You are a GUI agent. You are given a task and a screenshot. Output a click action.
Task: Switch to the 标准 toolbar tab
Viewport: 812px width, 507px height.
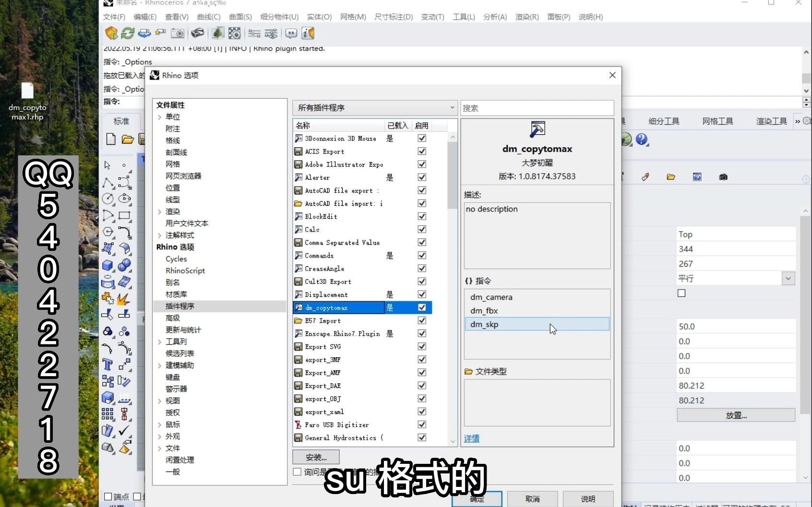click(121, 121)
